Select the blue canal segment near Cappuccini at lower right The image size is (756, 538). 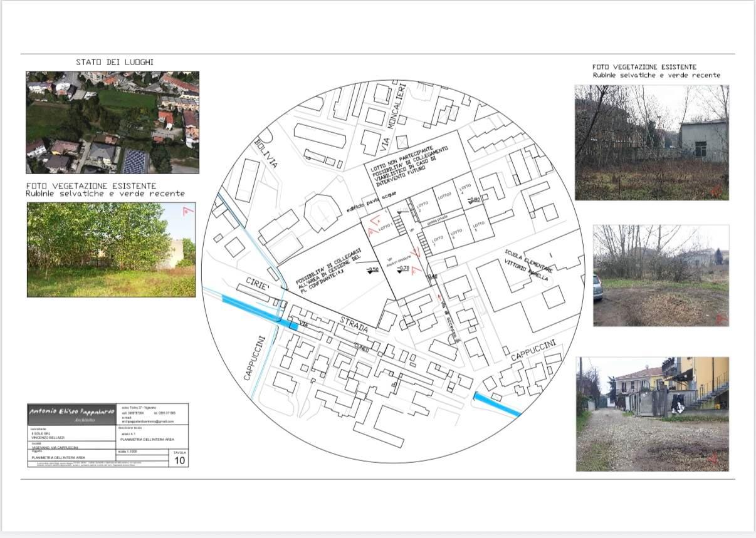click(x=497, y=404)
